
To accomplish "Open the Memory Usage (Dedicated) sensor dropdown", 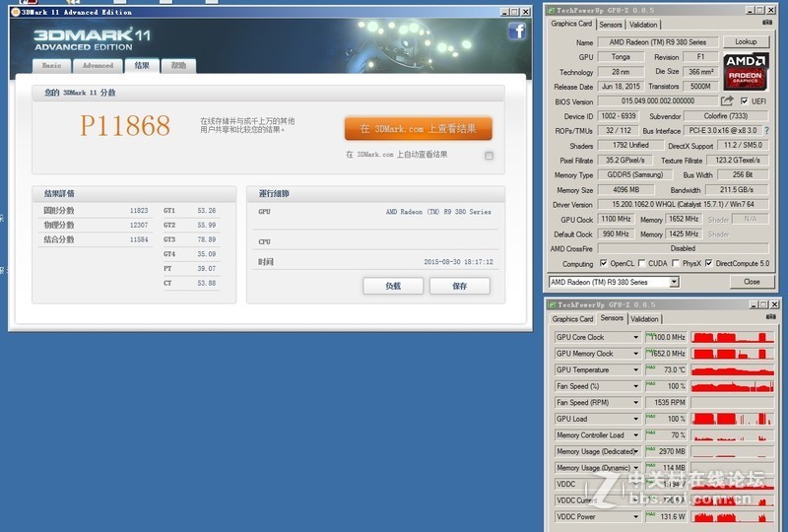I will click(635, 451).
